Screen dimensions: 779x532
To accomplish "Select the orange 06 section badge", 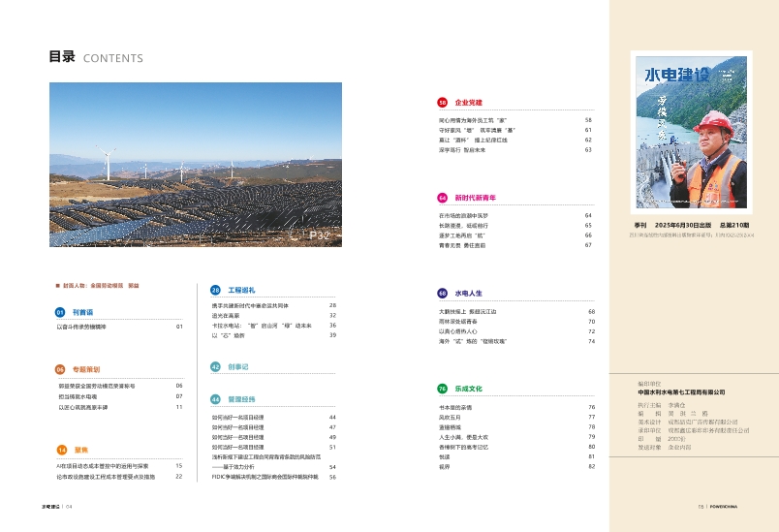I will pos(60,369).
